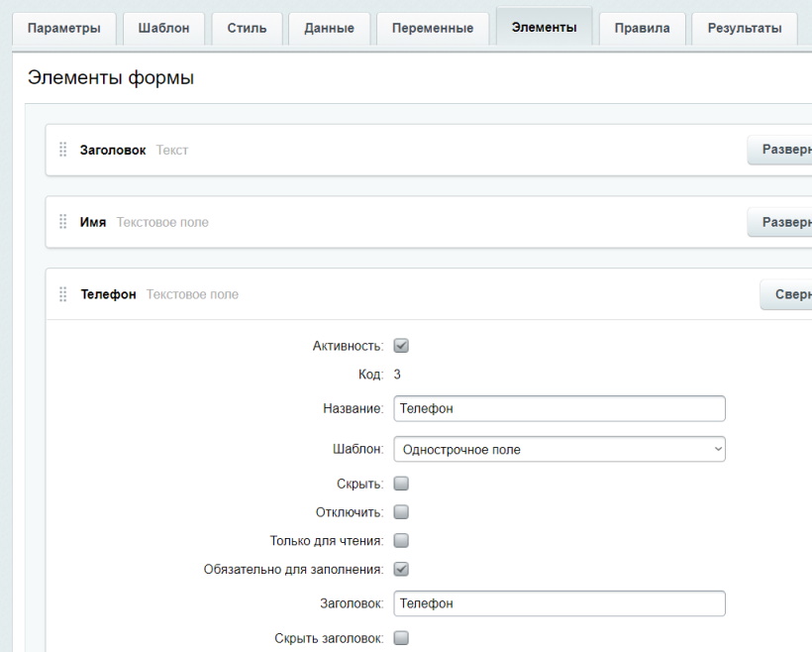This screenshot has width=812, height=652.
Task: Open the Правила tab
Action: [642, 28]
